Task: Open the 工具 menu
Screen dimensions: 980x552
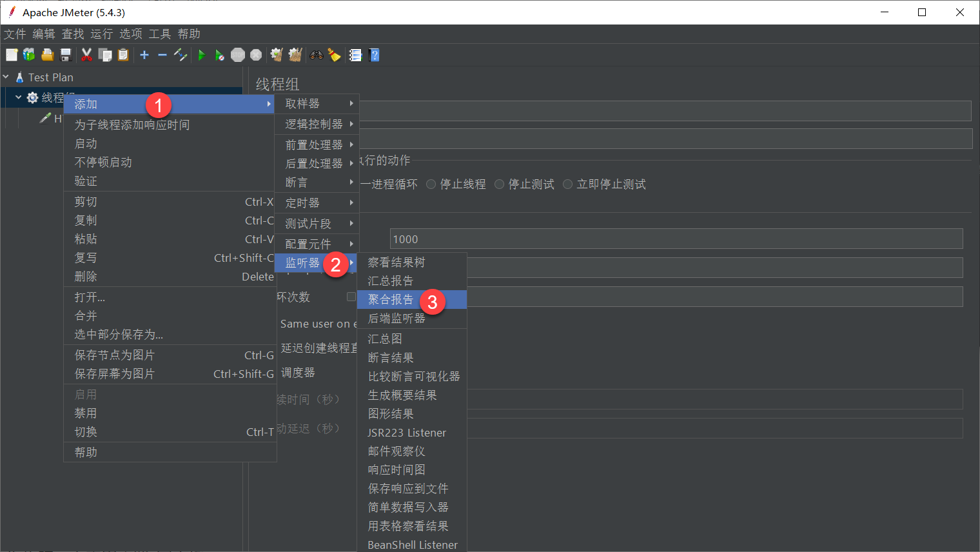Action: 160,34
